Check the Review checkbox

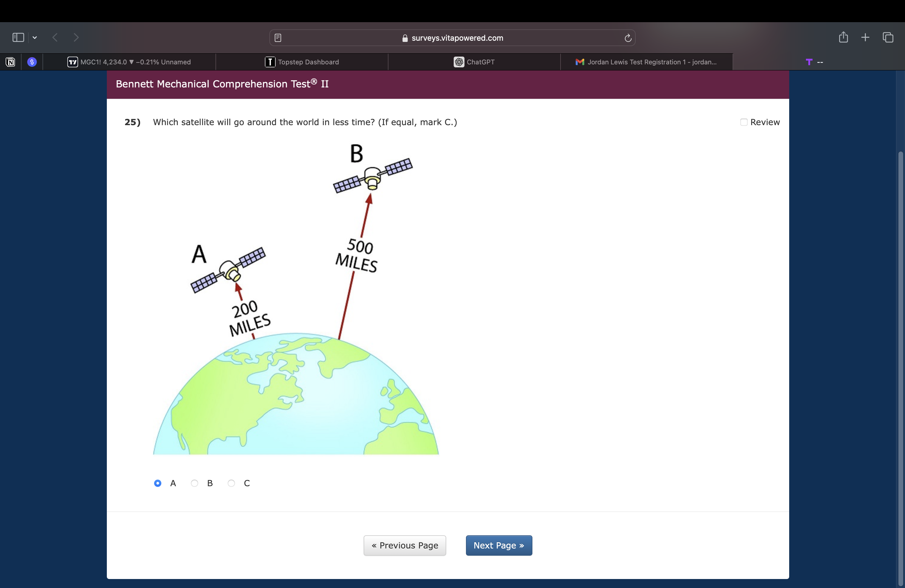(x=744, y=122)
